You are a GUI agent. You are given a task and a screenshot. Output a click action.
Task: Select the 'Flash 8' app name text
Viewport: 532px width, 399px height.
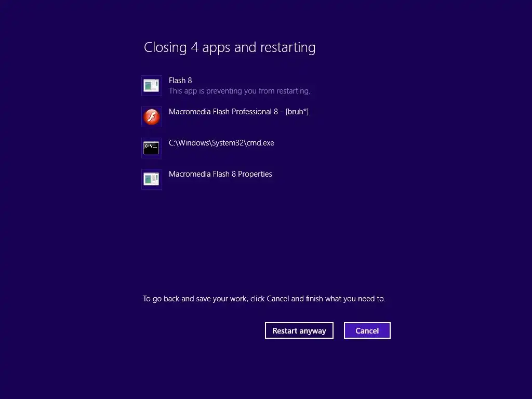pos(180,81)
